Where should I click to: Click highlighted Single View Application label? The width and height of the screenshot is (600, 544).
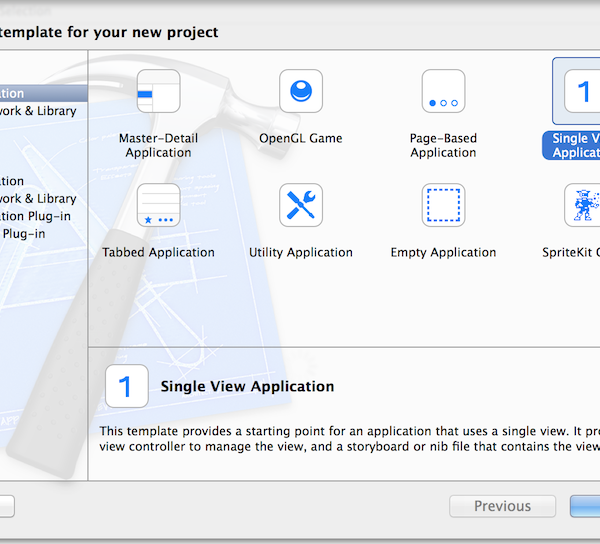571,145
